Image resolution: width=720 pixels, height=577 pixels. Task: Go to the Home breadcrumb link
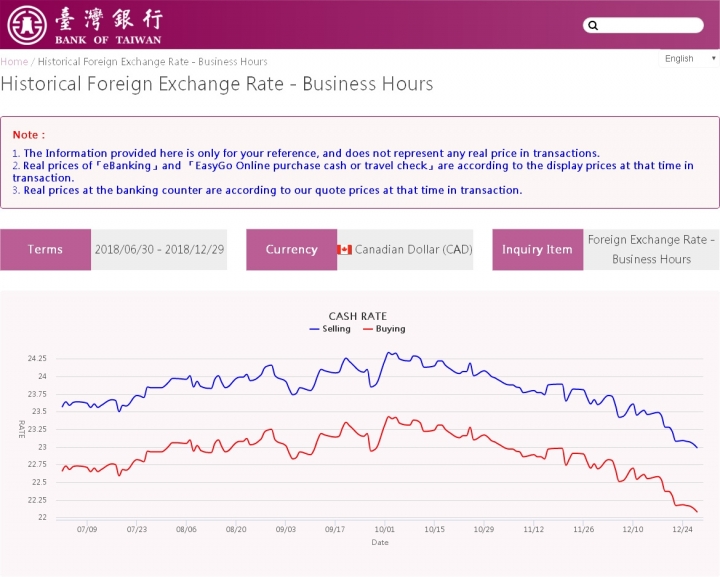14,62
